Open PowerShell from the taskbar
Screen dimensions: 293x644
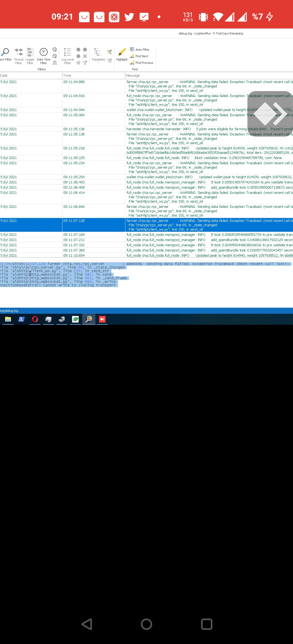(21, 319)
